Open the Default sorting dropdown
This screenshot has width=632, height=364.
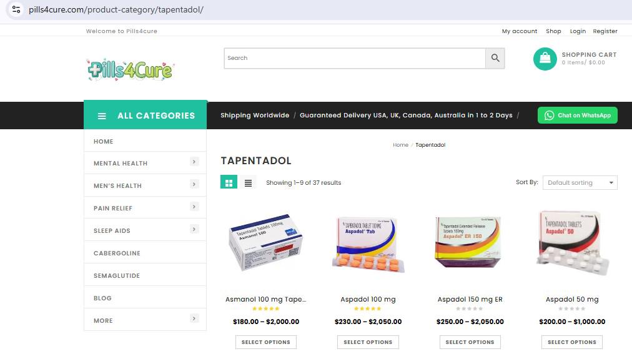tap(580, 182)
